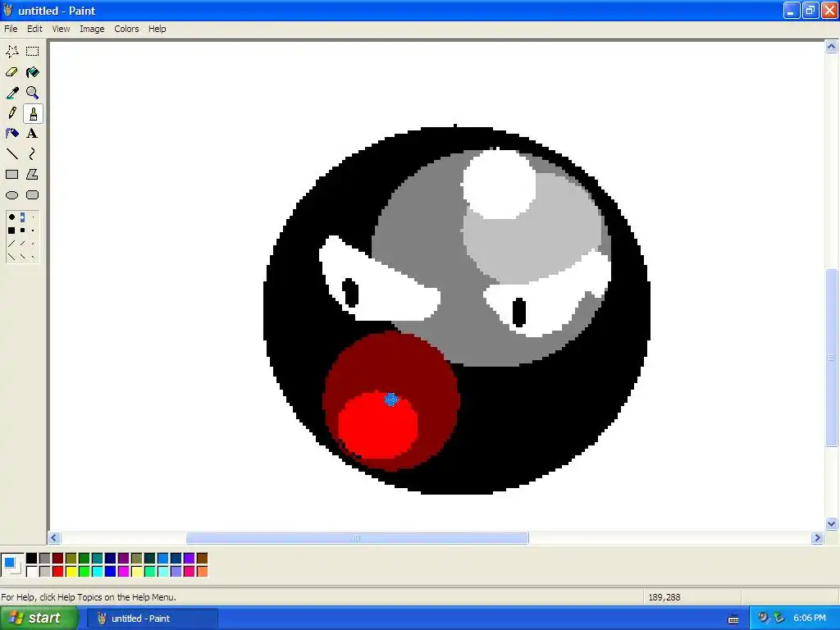
Task: Choose the cyan palette color
Action: (x=97, y=572)
